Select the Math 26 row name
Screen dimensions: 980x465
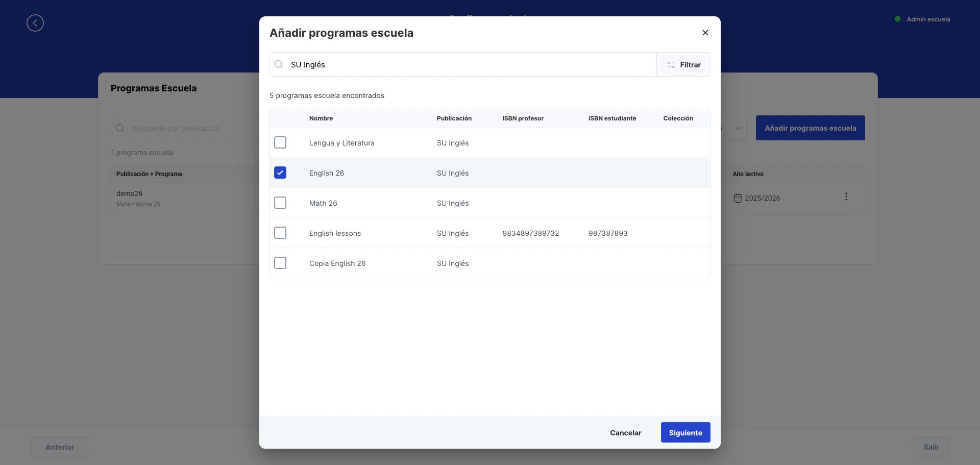point(323,203)
